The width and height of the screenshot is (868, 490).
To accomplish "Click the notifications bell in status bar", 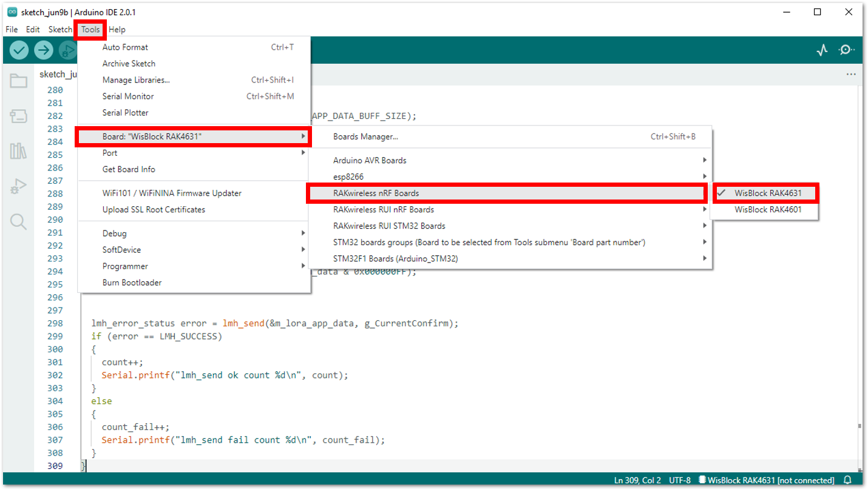I will 848,480.
